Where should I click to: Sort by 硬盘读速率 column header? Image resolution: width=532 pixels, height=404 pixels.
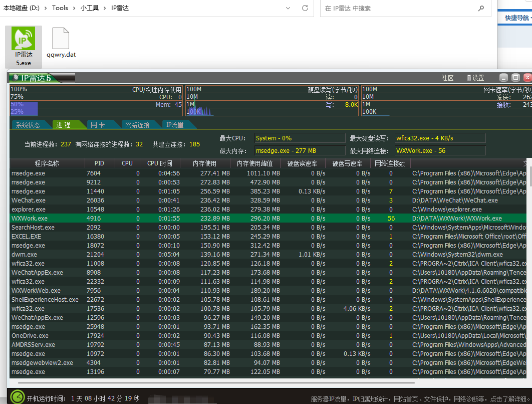pos(302,163)
